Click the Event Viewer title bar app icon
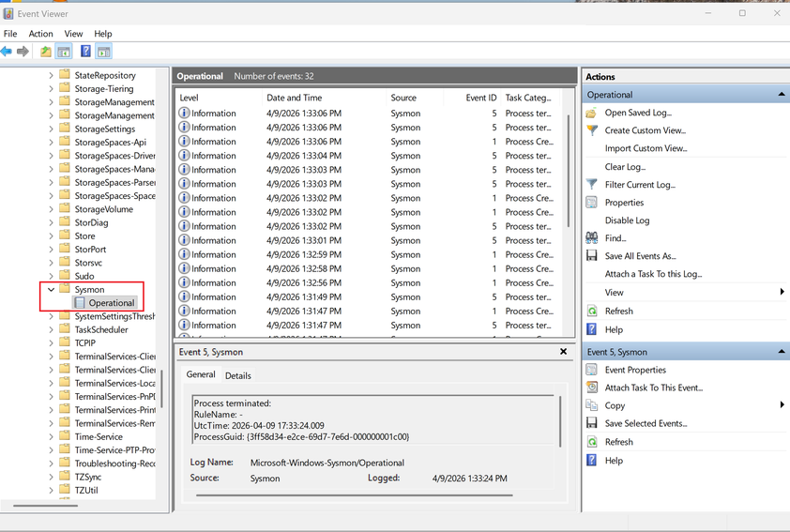790x532 pixels. pyautogui.click(x=8, y=13)
